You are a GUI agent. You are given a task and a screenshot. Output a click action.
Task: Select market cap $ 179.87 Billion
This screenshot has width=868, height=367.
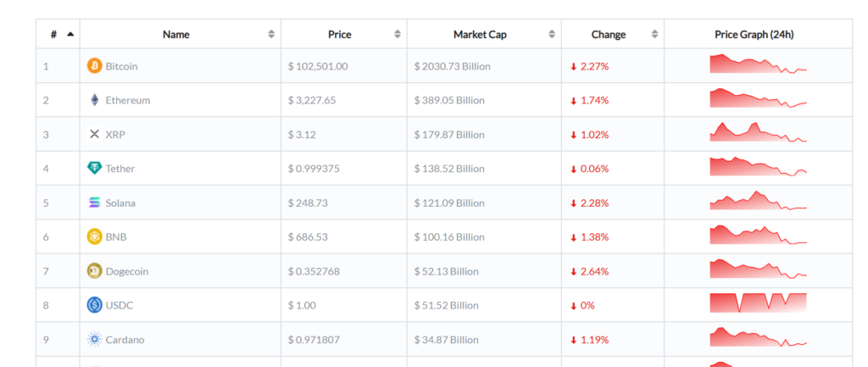tap(449, 135)
